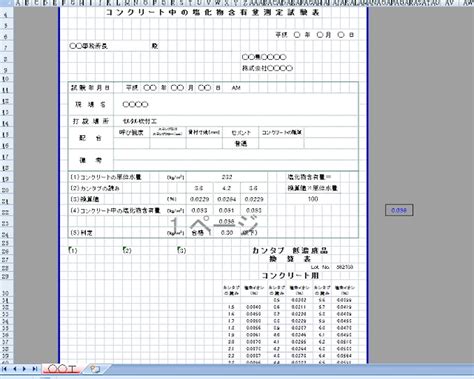Go to next sheet using navigation arrow
Image resolution: width=474 pixels, height=379 pixels.
point(24,369)
